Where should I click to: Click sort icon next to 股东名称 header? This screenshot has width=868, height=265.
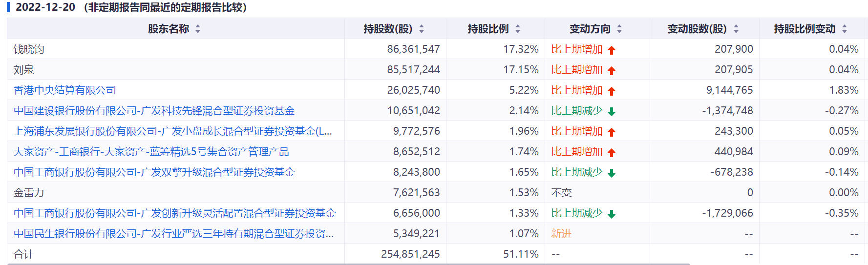click(198, 29)
